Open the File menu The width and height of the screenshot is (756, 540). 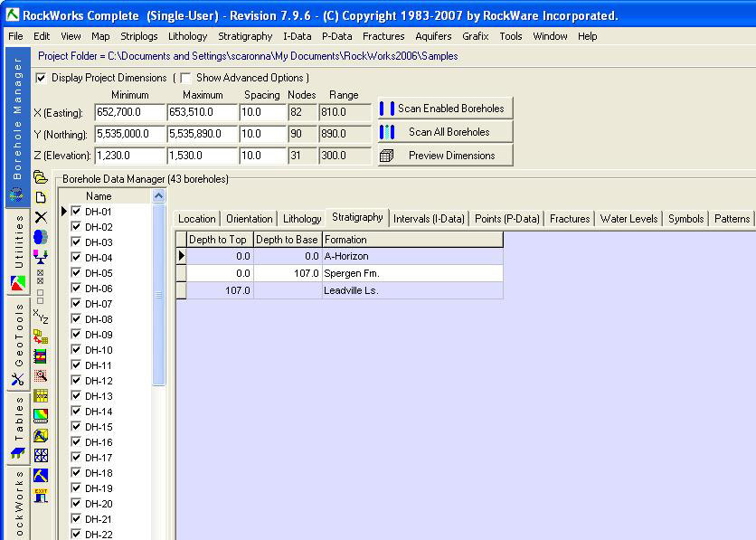[x=15, y=36]
